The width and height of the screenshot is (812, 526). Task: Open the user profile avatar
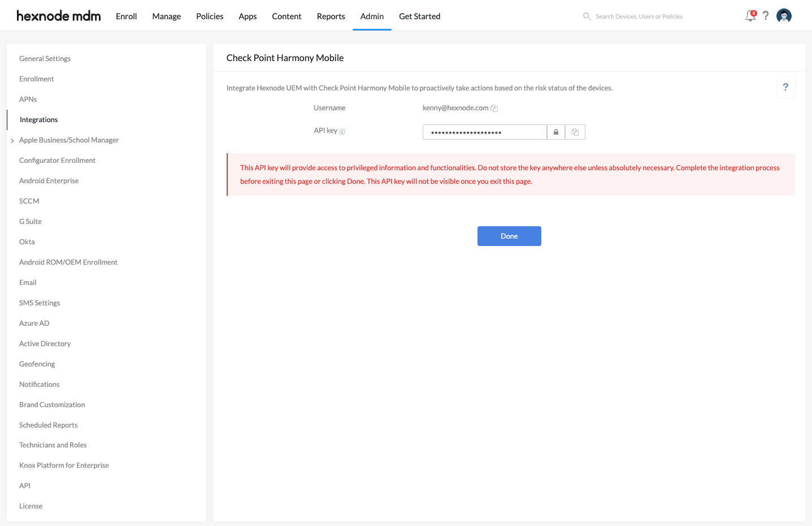click(x=784, y=16)
